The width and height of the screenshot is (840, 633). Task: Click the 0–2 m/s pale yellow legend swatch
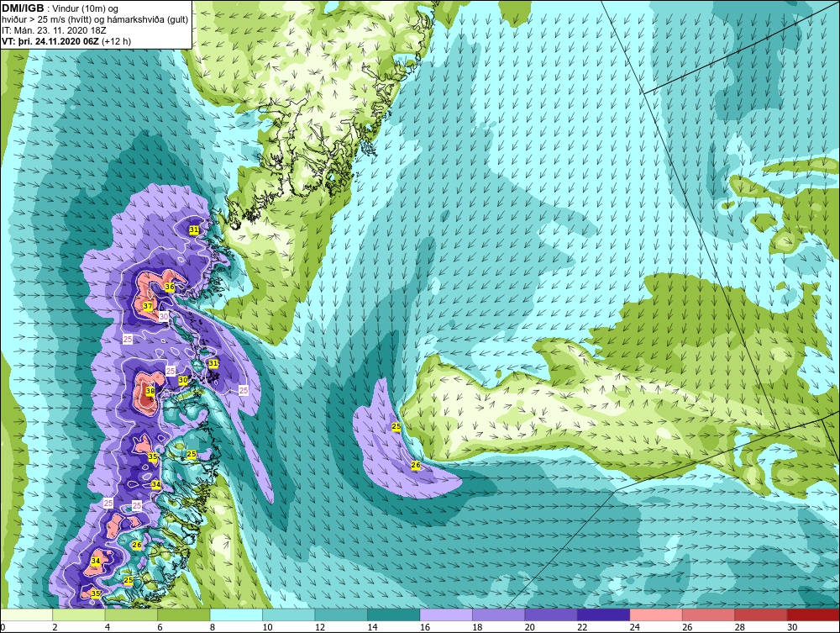pyautogui.click(x=26, y=615)
